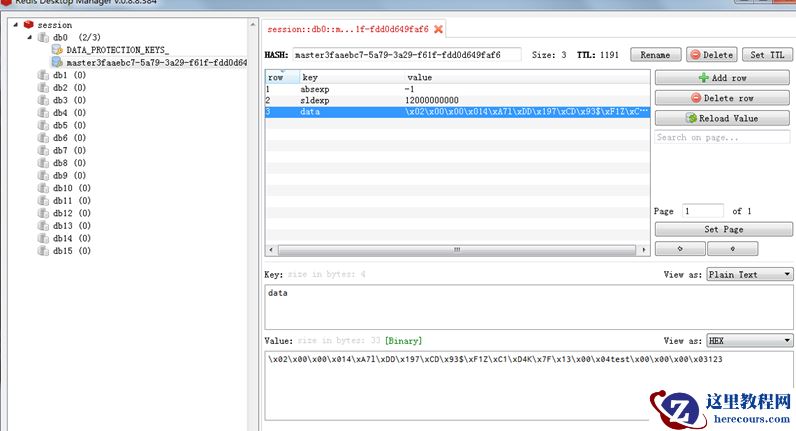
Task: Open the Value View as HEX dropdown
Action: click(x=749, y=341)
